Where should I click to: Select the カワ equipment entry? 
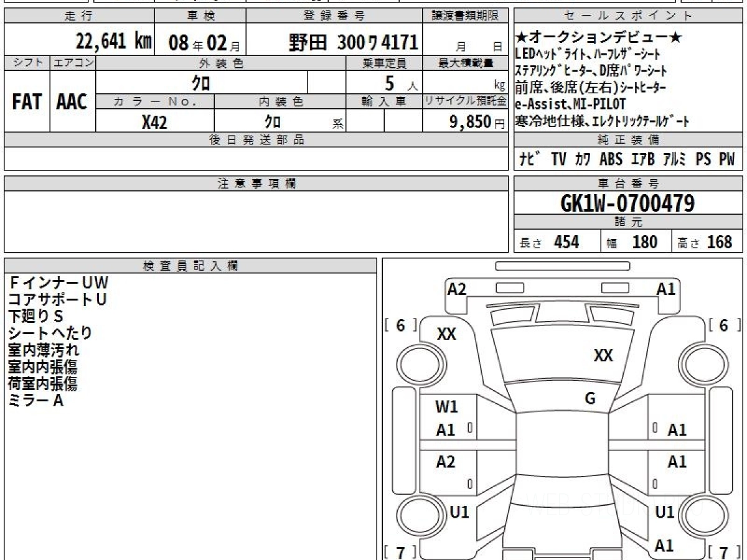[583, 159]
